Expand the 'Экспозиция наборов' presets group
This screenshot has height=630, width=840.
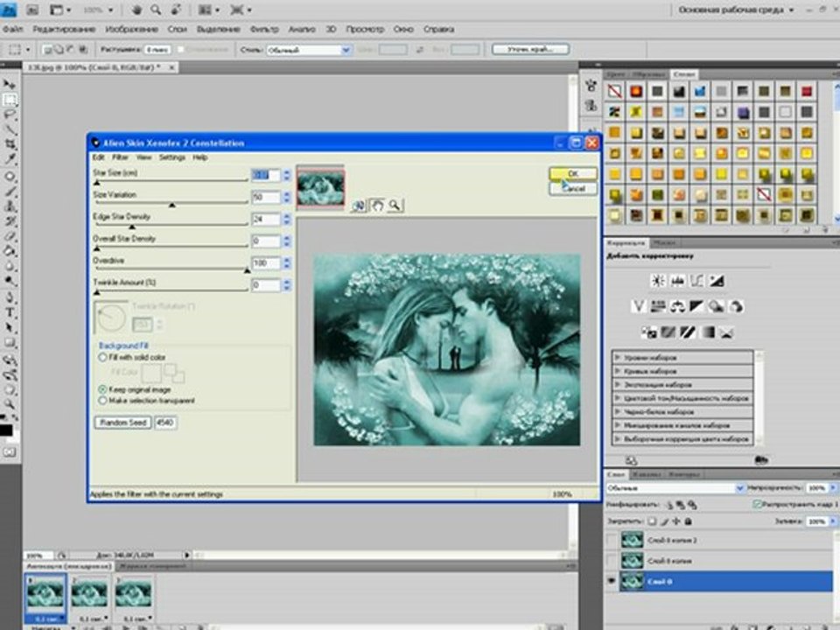tap(618, 385)
